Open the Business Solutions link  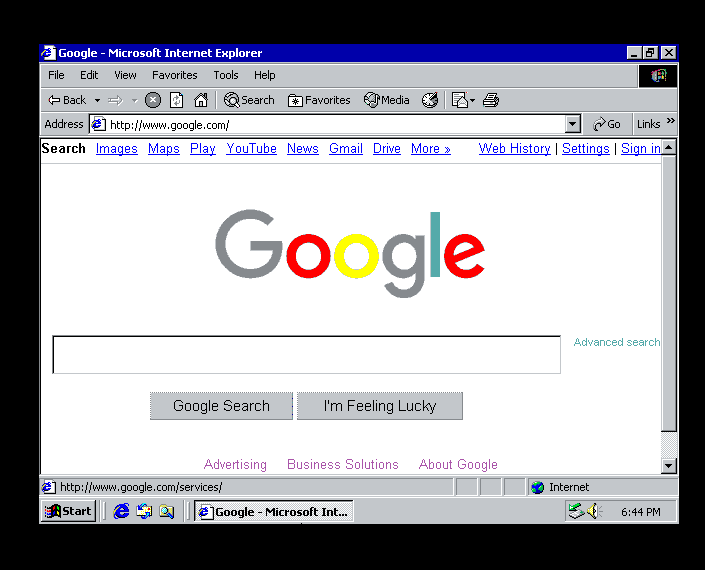[x=343, y=464]
